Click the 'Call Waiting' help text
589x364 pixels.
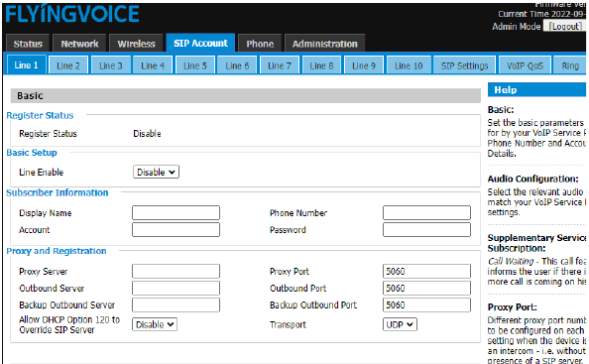511,261
